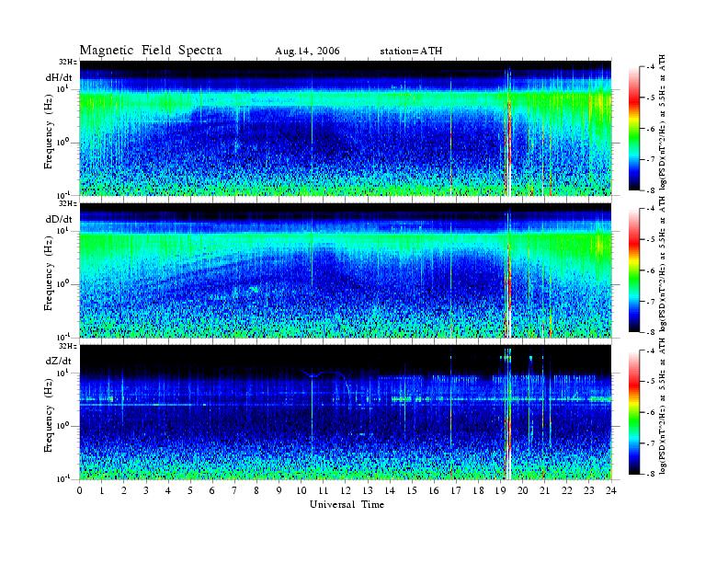Click the -8 value on dH/dt color scale
The height and width of the screenshot is (563, 728).
pos(652,190)
